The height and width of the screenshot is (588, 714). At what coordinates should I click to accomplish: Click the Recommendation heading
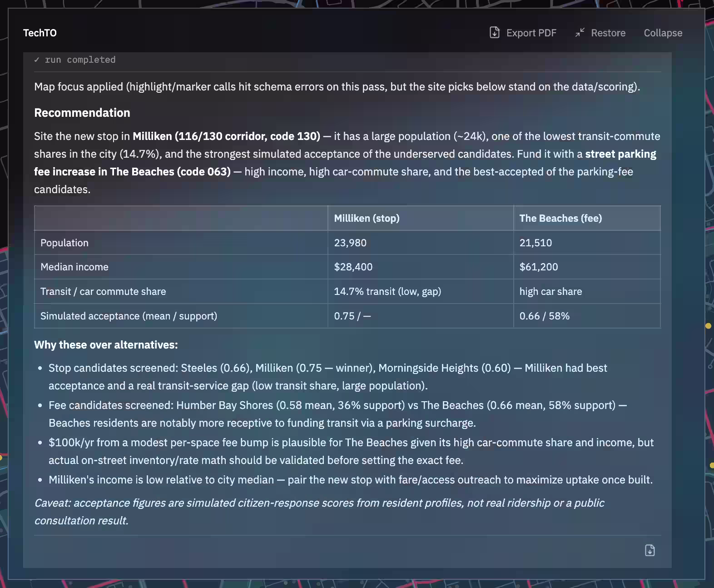tap(82, 113)
